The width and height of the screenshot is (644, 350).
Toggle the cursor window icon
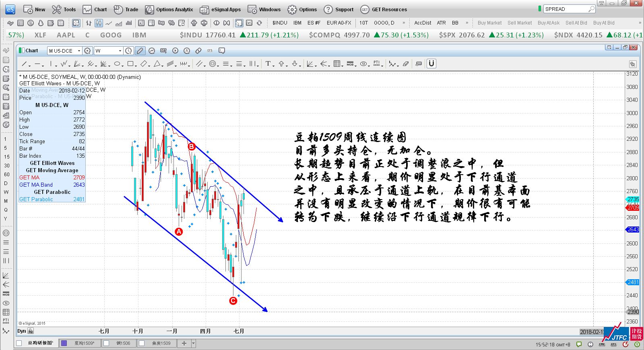click(x=239, y=23)
